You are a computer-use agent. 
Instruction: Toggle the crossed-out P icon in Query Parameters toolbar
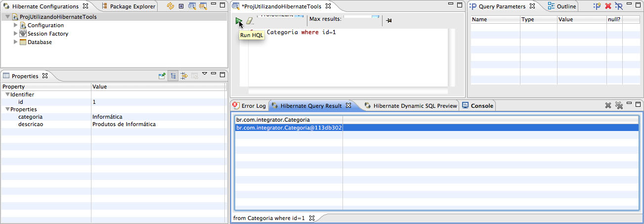click(x=619, y=6)
